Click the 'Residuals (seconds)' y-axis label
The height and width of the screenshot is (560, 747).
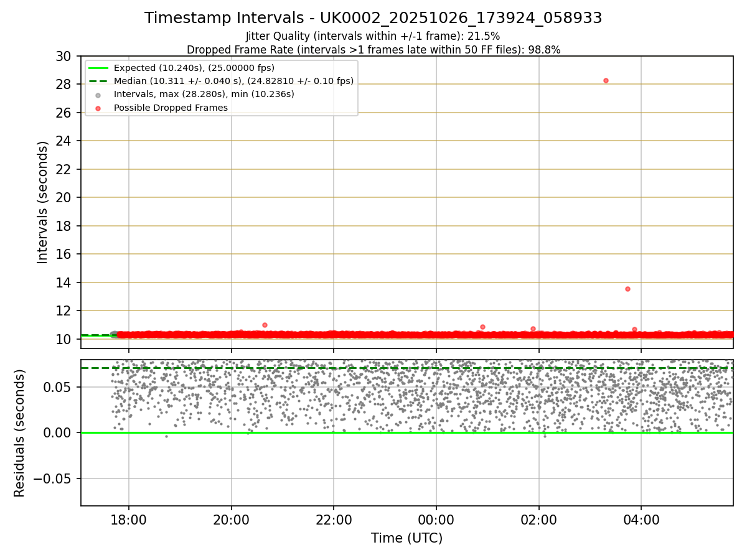click(20, 433)
